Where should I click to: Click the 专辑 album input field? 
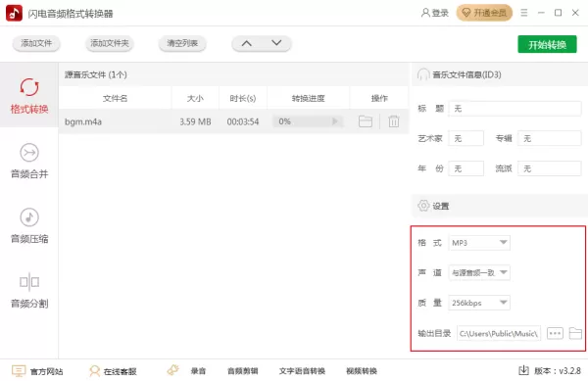pyautogui.click(x=550, y=139)
